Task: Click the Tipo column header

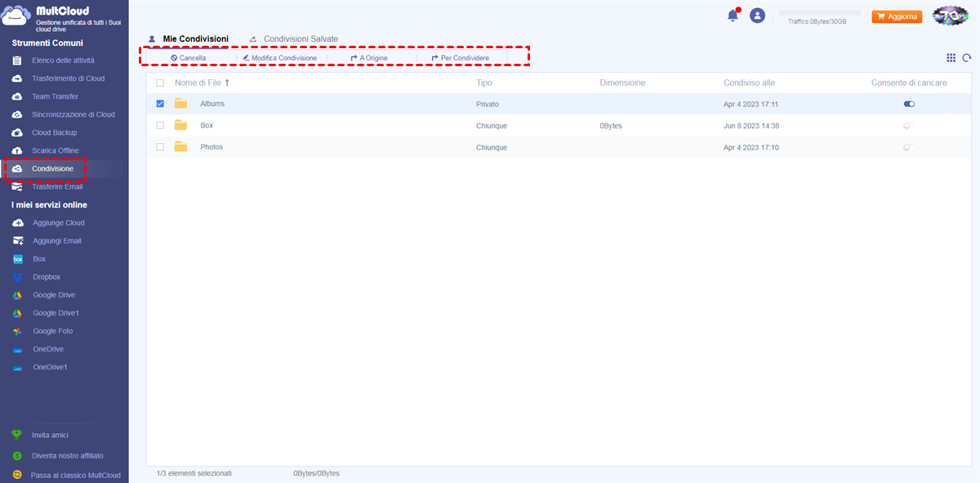Action: coord(484,83)
